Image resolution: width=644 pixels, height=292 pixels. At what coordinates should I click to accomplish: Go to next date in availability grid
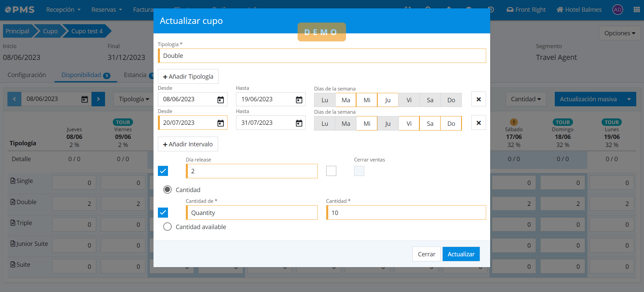(x=98, y=99)
